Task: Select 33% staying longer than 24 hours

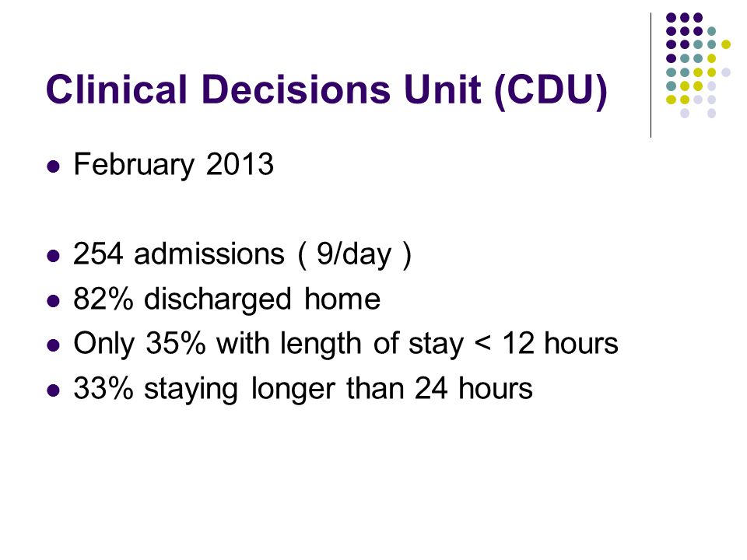Action: [303, 389]
